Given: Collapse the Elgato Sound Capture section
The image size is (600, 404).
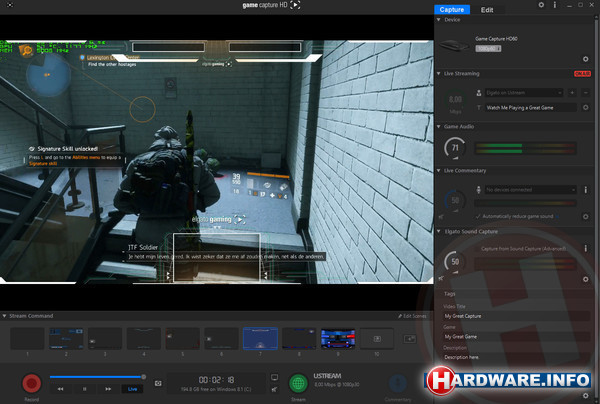Looking at the screenshot, I should pos(439,231).
